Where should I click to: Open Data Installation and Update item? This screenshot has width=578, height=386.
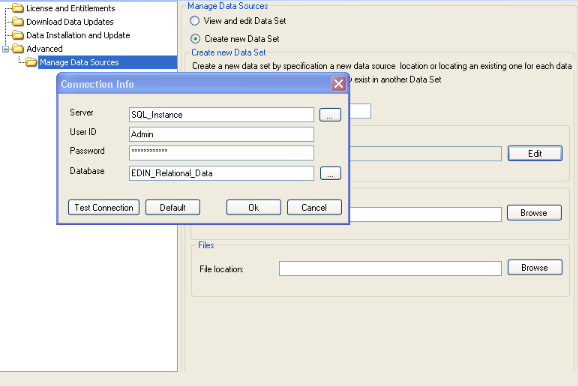tap(78, 35)
